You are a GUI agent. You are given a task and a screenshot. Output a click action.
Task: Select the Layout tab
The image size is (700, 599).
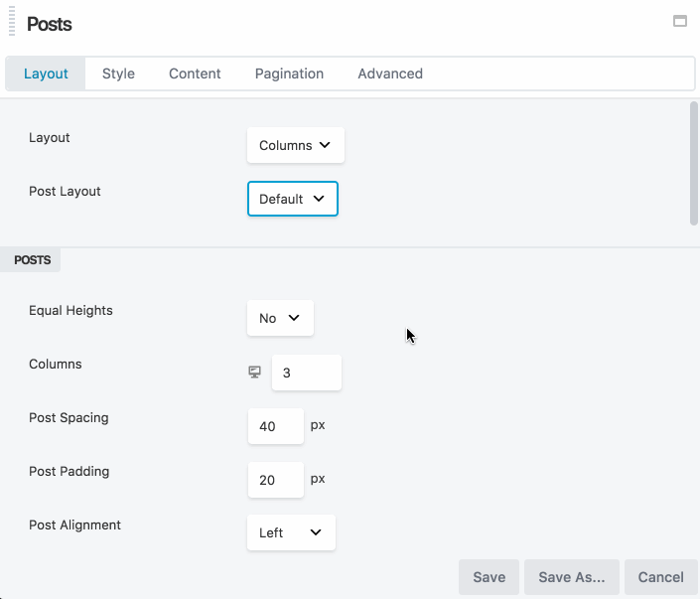pos(46,74)
